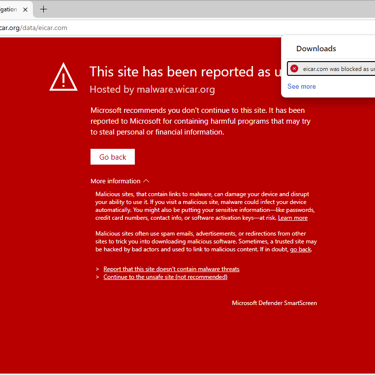Select the blocked eicar.com download entry
Viewport: 375px width, 375px height.
point(331,69)
